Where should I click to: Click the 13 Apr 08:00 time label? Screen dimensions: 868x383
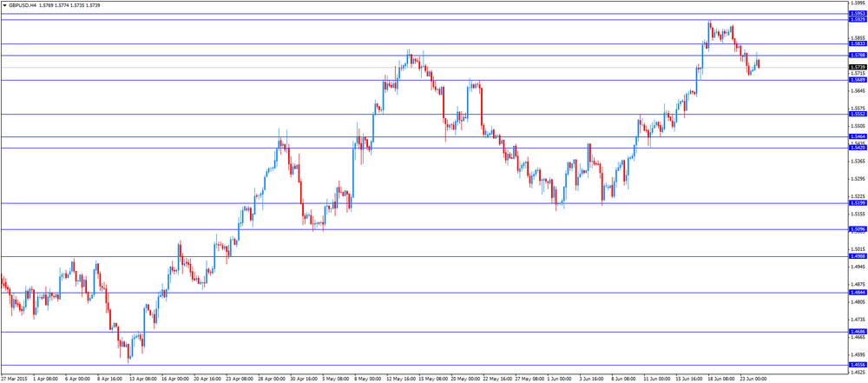pyautogui.click(x=143, y=380)
